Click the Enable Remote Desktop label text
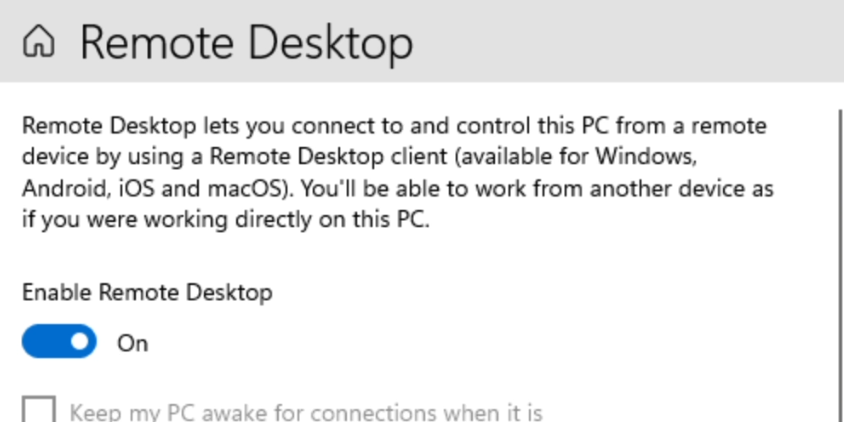844x422 pixels. coord(147,292)
